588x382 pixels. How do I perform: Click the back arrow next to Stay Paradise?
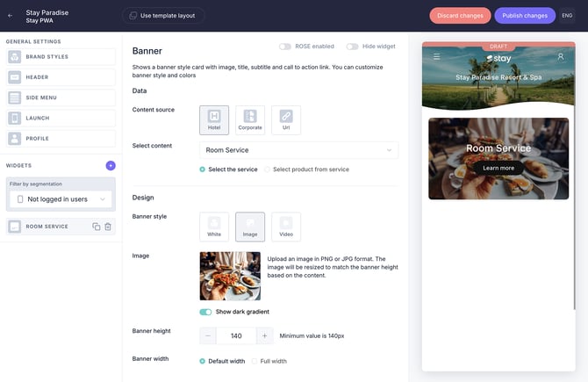pyautogui.click(x=11, y=15)
